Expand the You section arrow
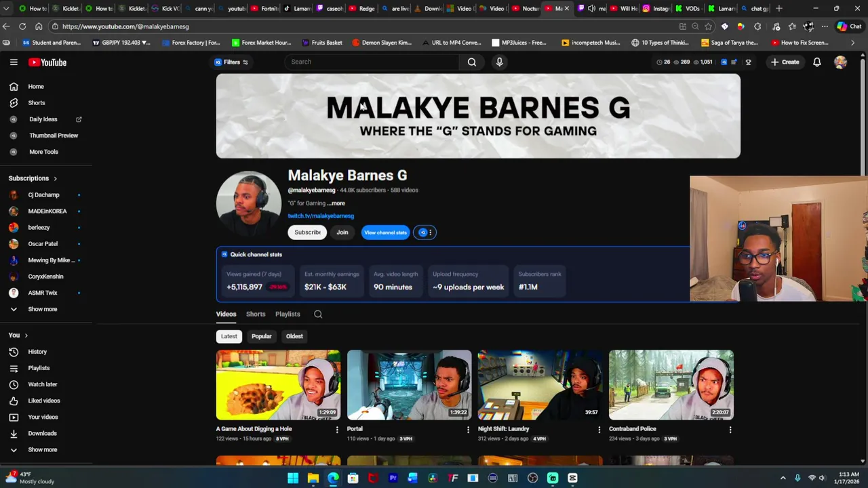This screenshot has height=488, width=868. (x=26, y=335)
